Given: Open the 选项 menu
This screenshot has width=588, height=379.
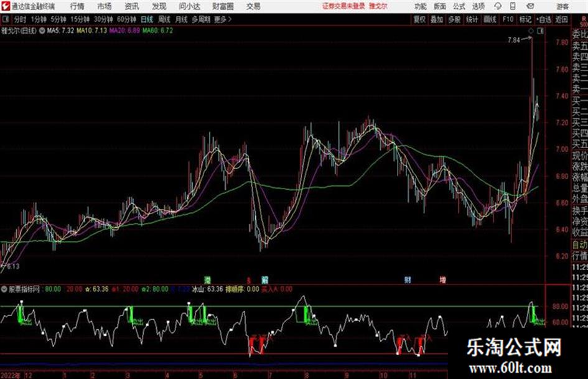Looking at the screenshot, I should click(478, 6).
